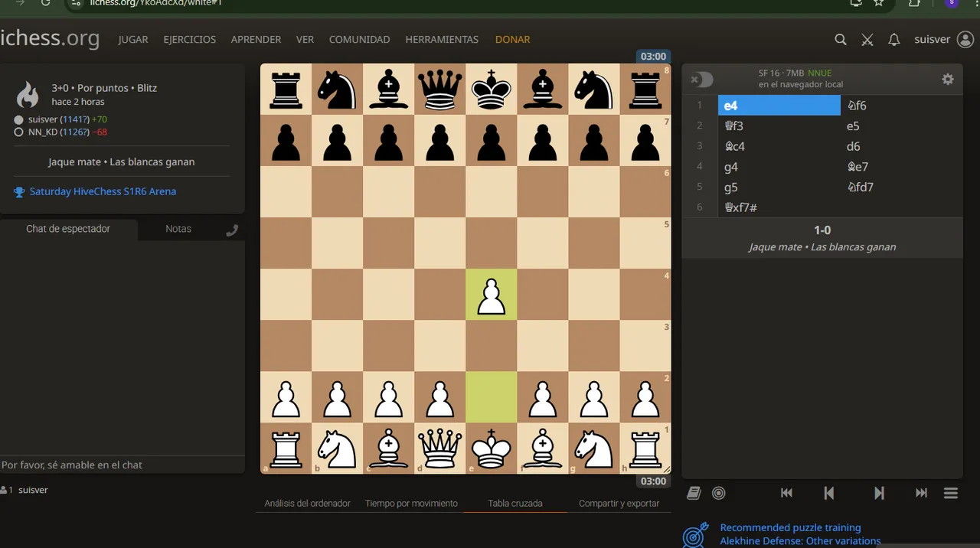Viewport: 980px width, 548px height.
Task: Step back one move
Action: [x=829, y=493]
